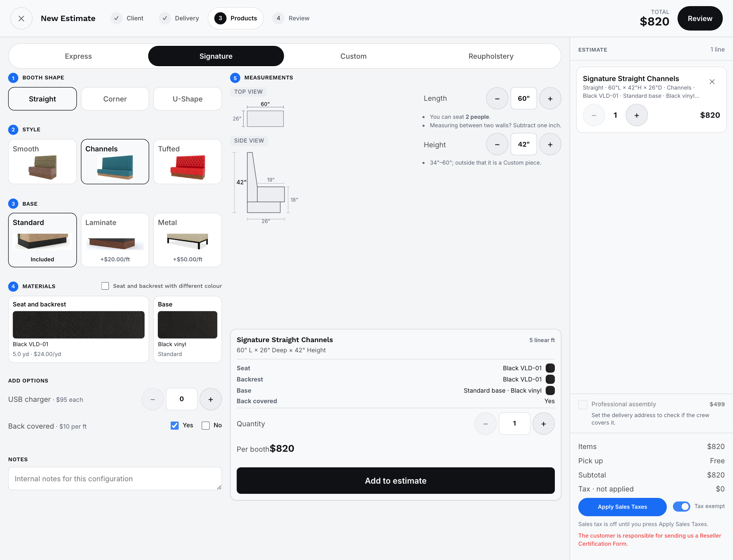Focus the internal notes text area
This screenshot has width=733, height=560.
[x=115, y=479]
